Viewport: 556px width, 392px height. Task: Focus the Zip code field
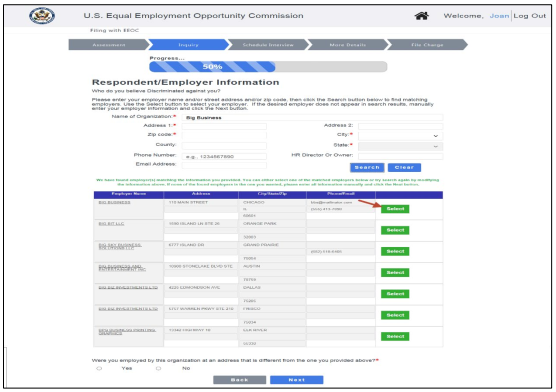click(x=224, y=135)
